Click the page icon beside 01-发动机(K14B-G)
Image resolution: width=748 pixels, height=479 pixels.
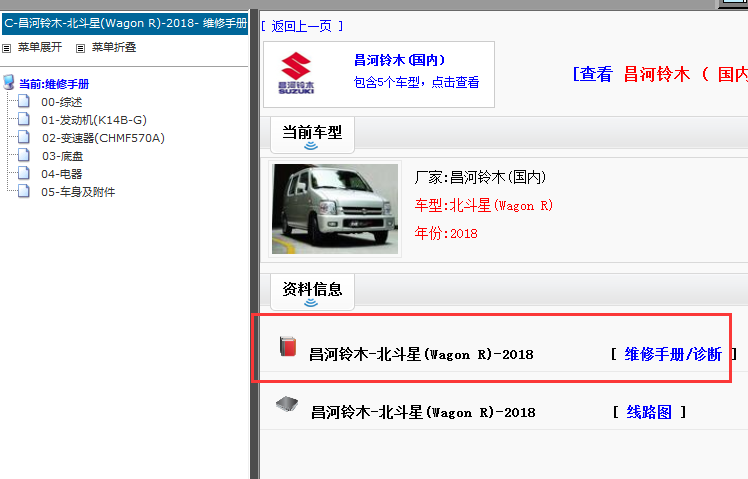24,119
